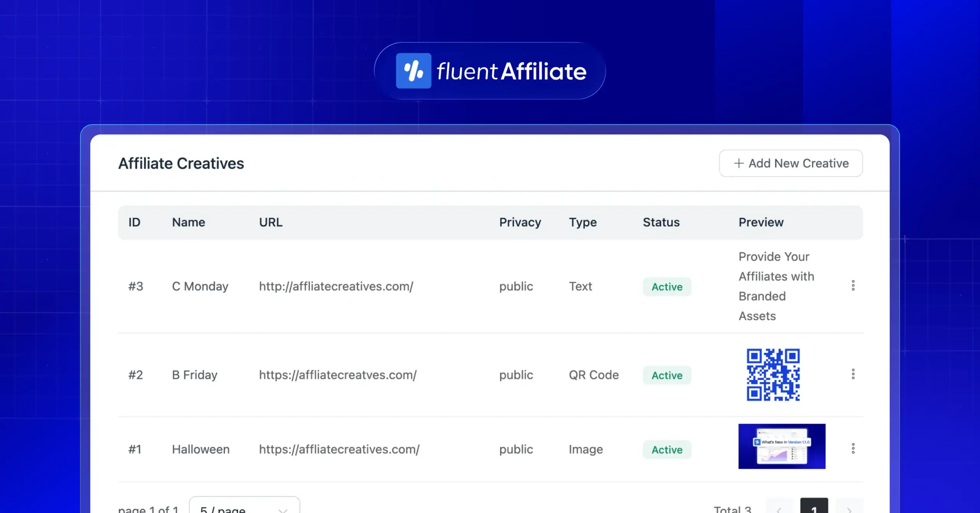Toggle the Active status for C Monday
The width and height of the screenshot is (980, 513).
pos(666,287)
